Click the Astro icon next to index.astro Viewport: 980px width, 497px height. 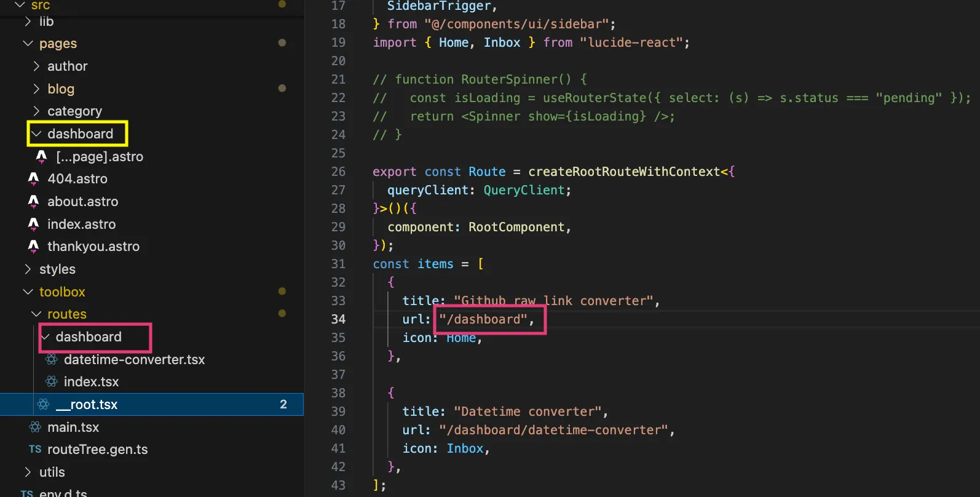33,224
